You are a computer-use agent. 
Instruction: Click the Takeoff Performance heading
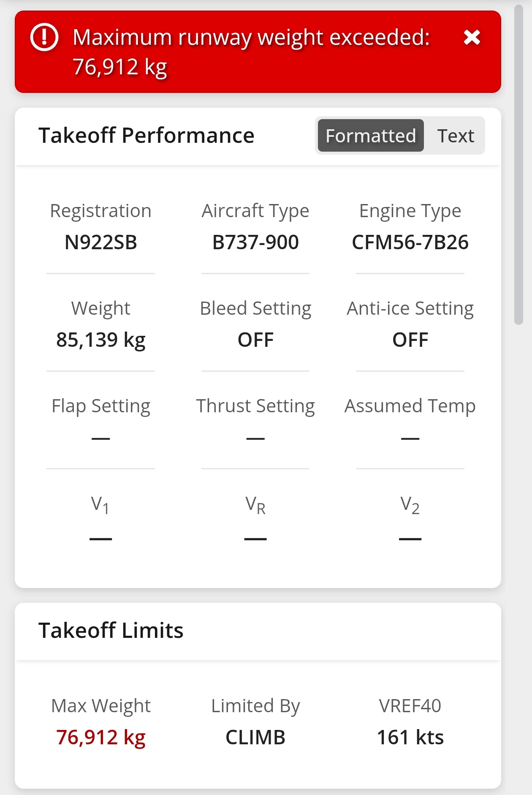[x=146, y=136]
